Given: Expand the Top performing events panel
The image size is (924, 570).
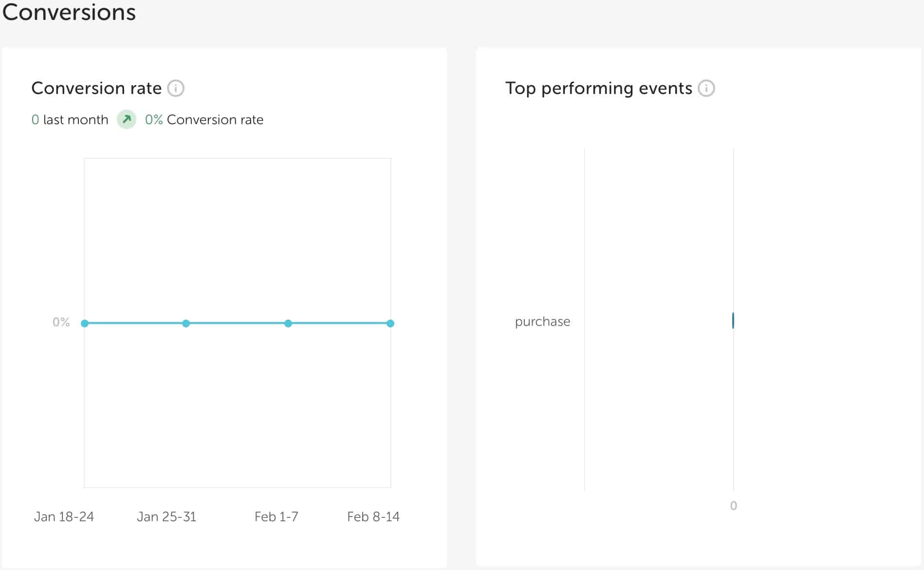Looking at the screenshot, I should [x=598, y=88].
